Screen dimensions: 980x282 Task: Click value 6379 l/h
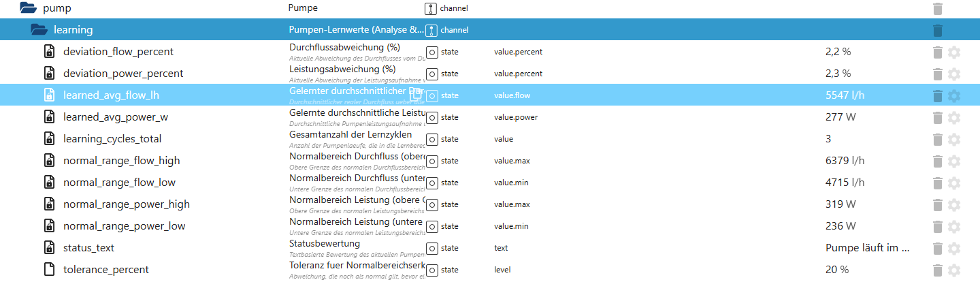(845, 161)
